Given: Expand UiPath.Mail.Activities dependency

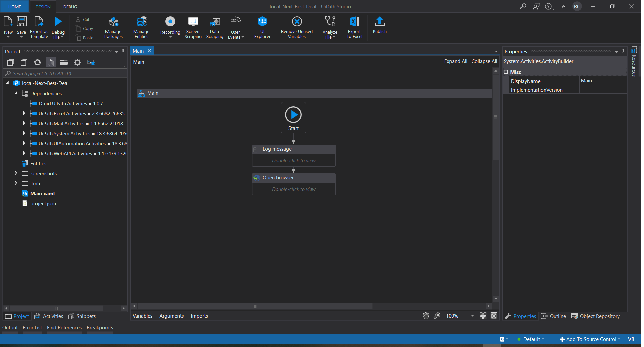Looking at the screenshot, I should click(24, 123).
